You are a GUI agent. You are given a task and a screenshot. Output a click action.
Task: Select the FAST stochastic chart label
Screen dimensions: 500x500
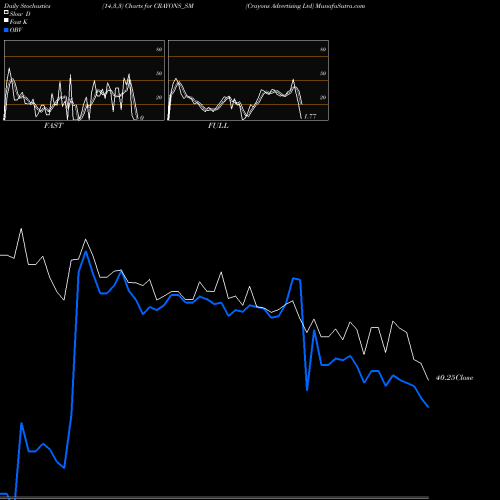coord(53,126)
